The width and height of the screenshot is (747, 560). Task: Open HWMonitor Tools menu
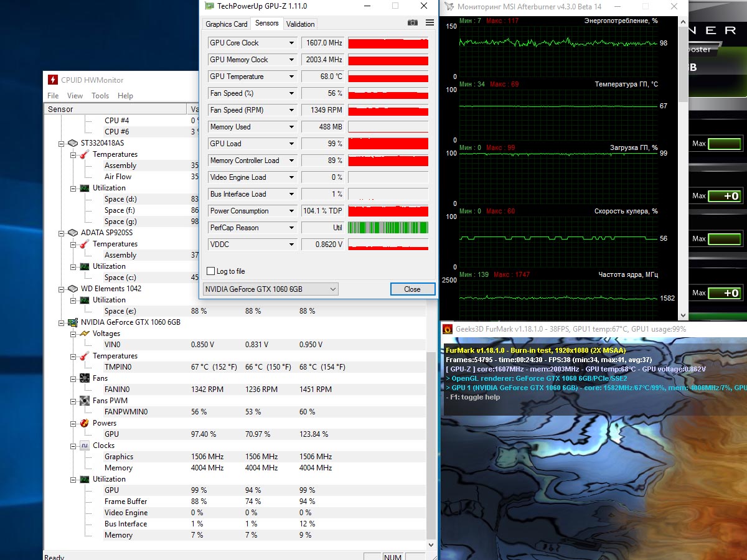pos(100,96)
